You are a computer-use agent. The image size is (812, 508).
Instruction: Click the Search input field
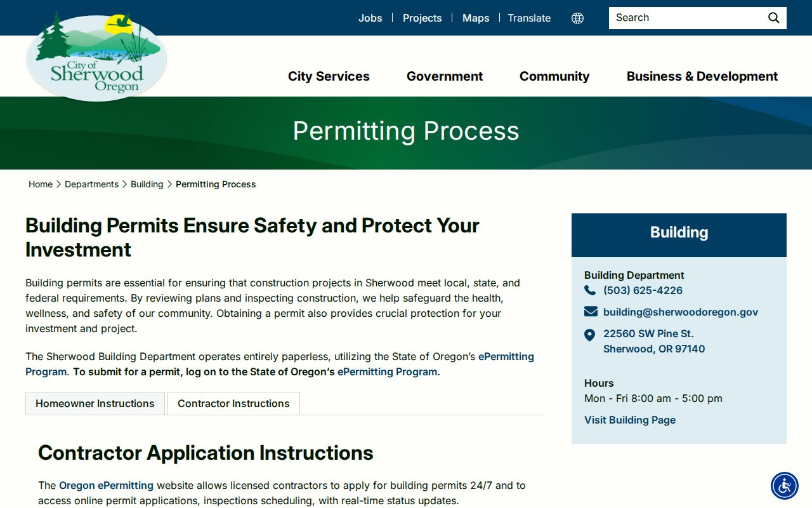point(687,18)
